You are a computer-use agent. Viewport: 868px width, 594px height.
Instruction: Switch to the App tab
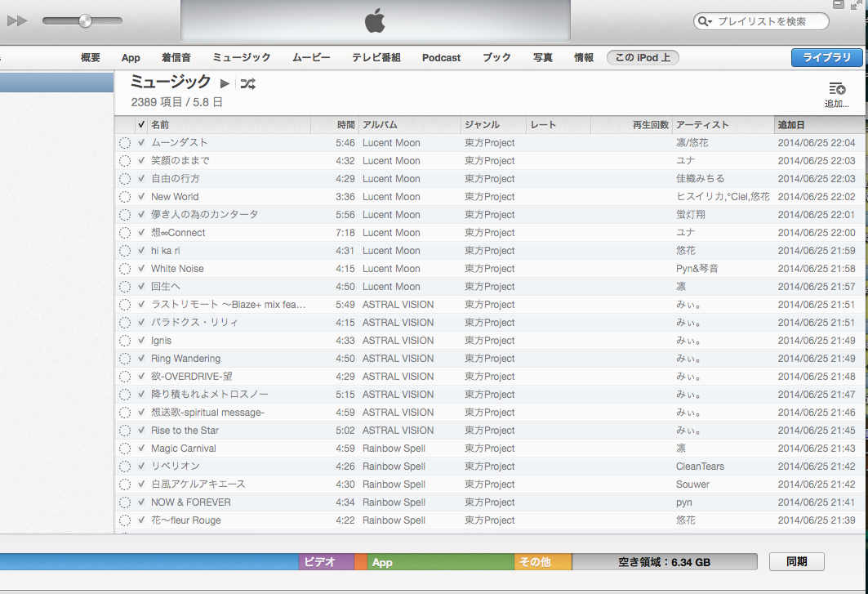pos(131,58)
